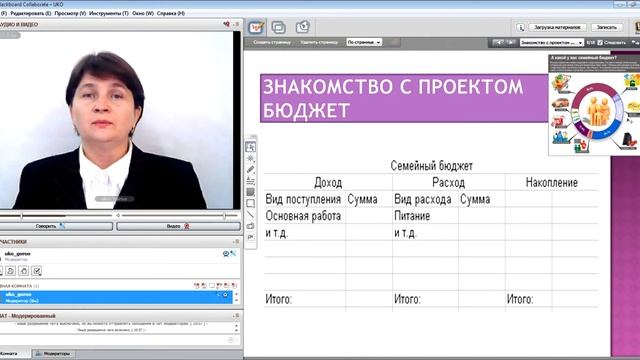Pick the whiteboard text tool

(251, 180)
